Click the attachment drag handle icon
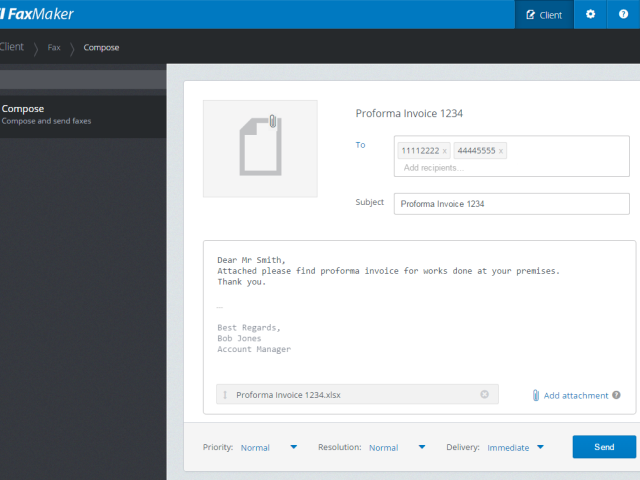The height and width of the screenshot is (480, 640). click(x=225, y=395)
